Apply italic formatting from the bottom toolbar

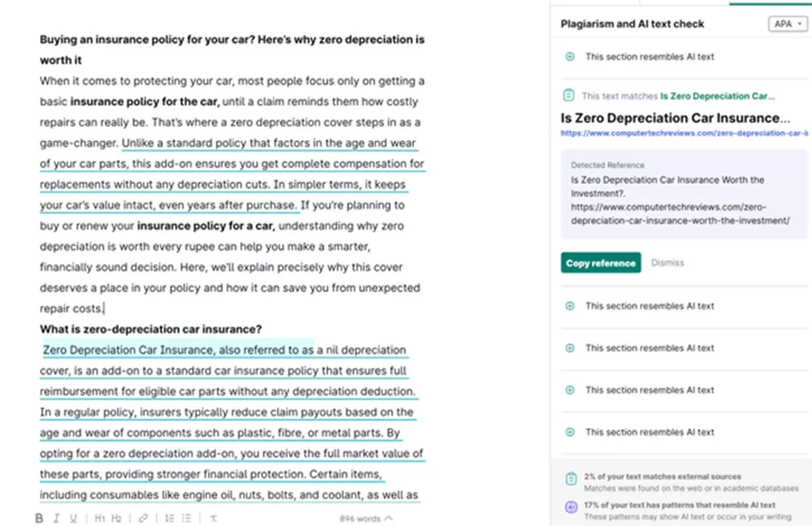[x=56, y=519]
